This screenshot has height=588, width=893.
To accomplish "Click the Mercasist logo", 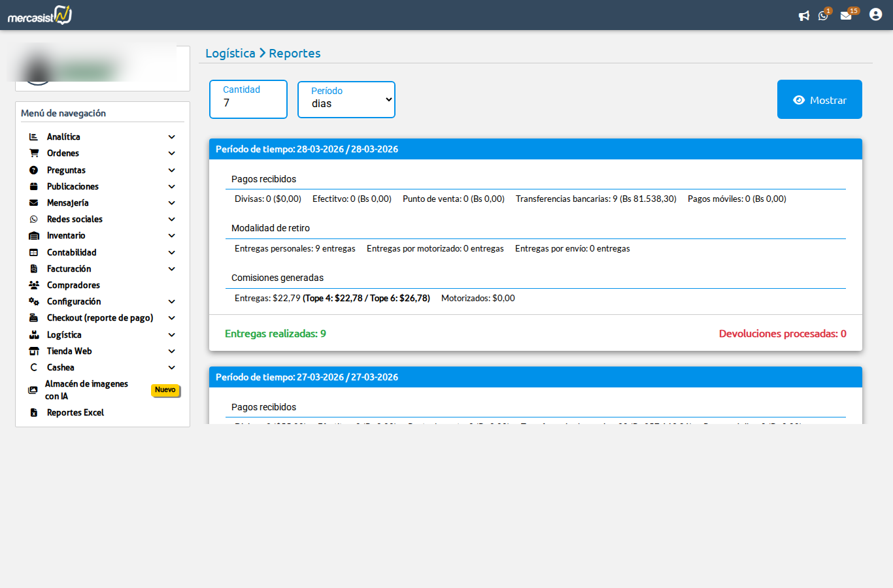I will pos(40,15).
